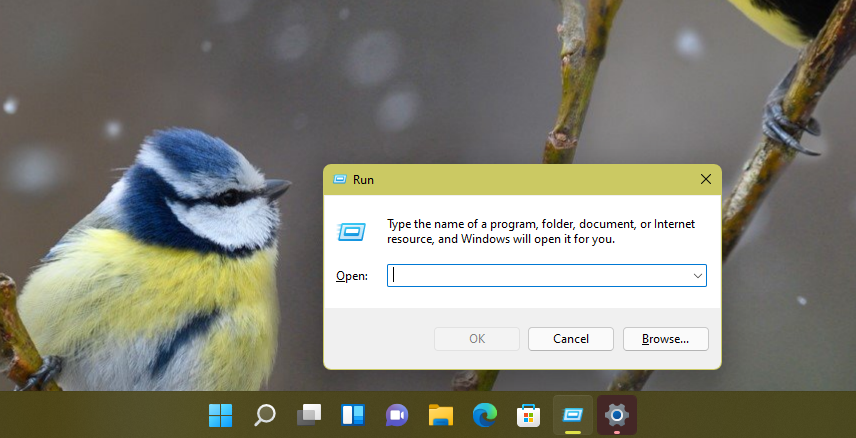Open the Windows Start menu
The image size is (856, 438).
[221, 416]
